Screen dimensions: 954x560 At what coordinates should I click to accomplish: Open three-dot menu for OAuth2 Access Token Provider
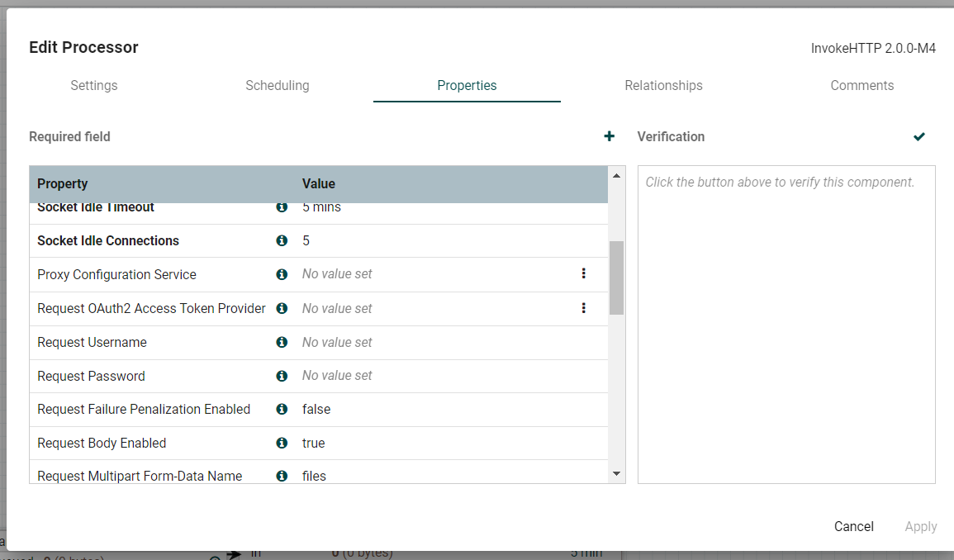pos(583,308)
